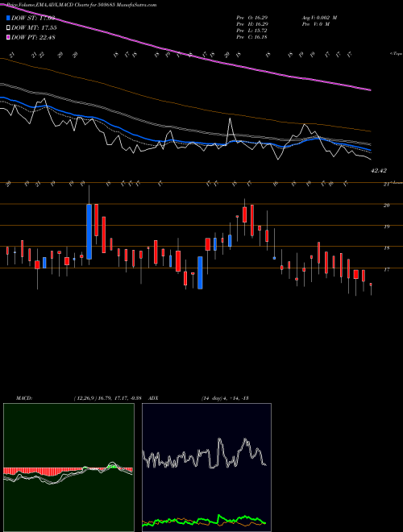The height and width of the screenshot is (532, 403).
Task: Click the Pre C: 16.18 value
Action: (252, 37)
